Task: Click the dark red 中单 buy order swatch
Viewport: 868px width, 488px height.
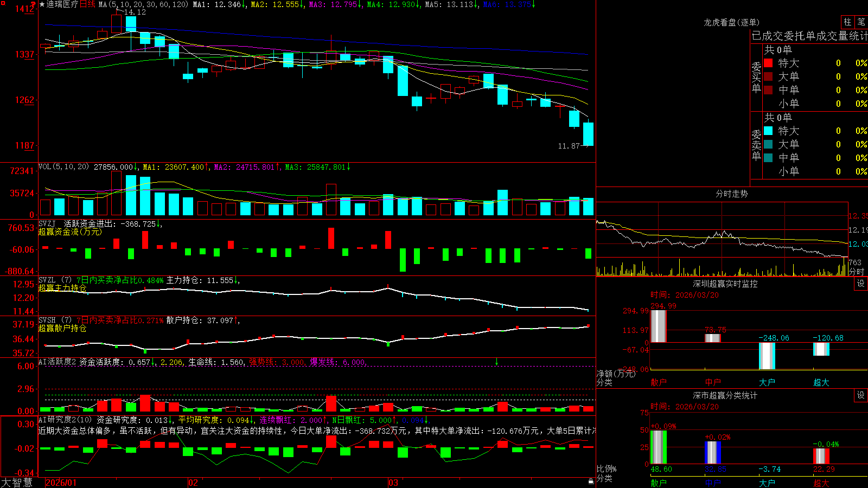Action: pyautogui.click(x=768, y=90)
